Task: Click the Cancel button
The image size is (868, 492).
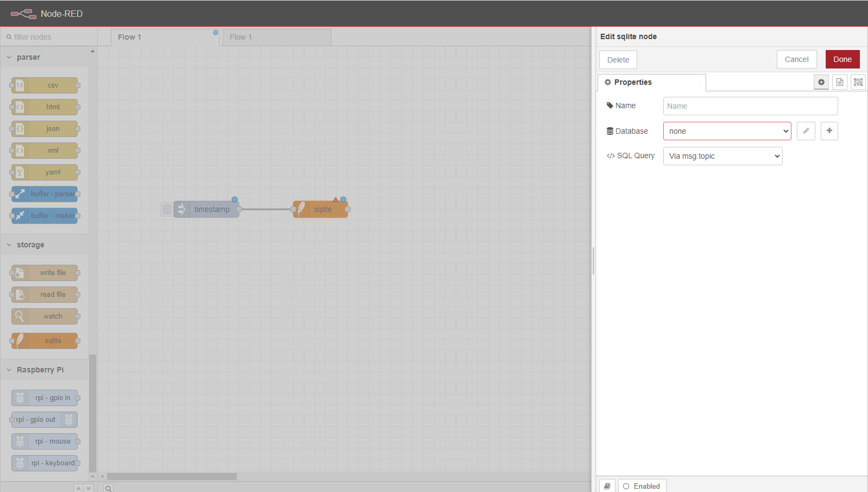Action: [796, 59]
